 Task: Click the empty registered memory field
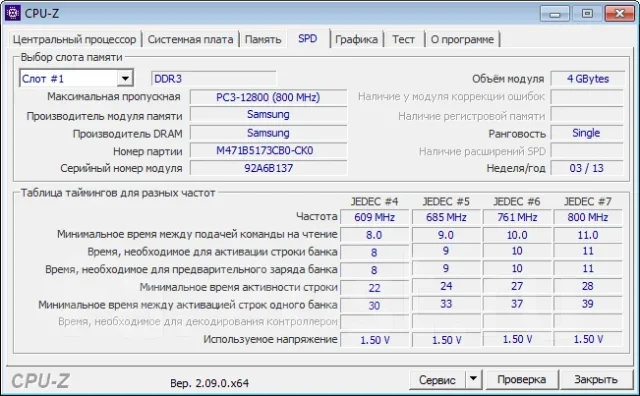[587, 115]
